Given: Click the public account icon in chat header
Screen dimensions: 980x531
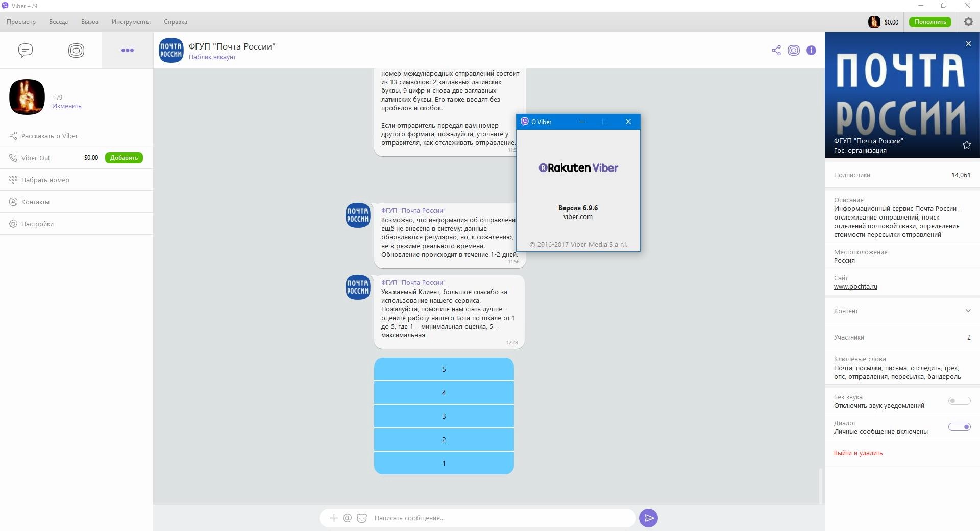Looking at the screenshot, I should [794, 50].
